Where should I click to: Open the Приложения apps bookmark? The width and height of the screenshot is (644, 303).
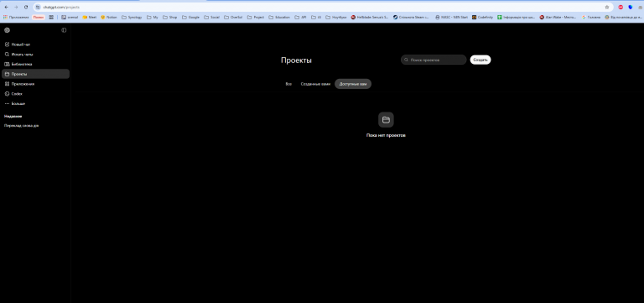pyautogui.click(x=16, y=18)
